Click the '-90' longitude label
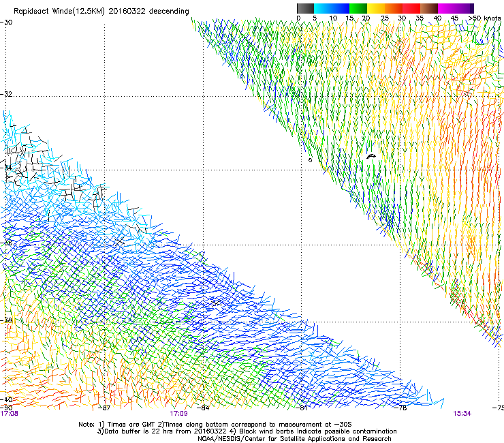Viewport: 504px width, 443px height. pos(6,408)
